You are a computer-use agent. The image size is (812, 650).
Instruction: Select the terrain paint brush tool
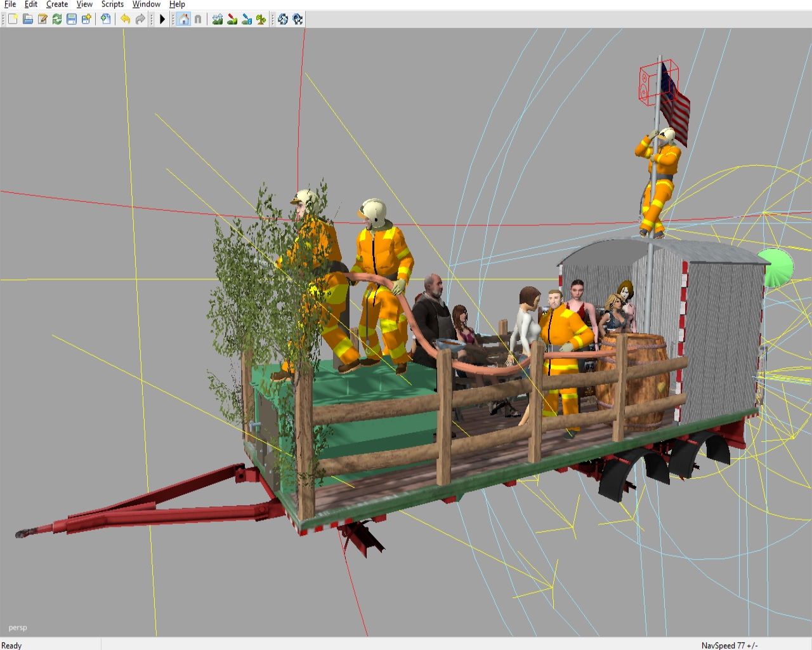click(x=232, y=19)
